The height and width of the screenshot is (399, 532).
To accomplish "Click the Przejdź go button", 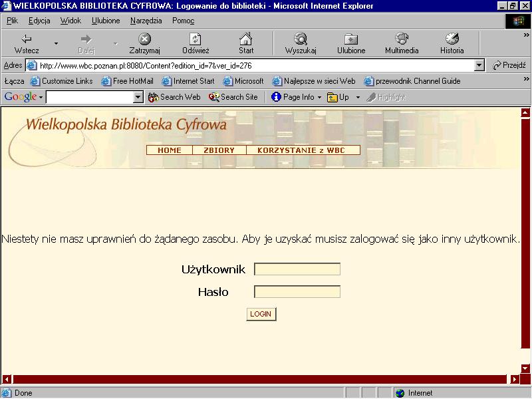I will coord(509,65).
